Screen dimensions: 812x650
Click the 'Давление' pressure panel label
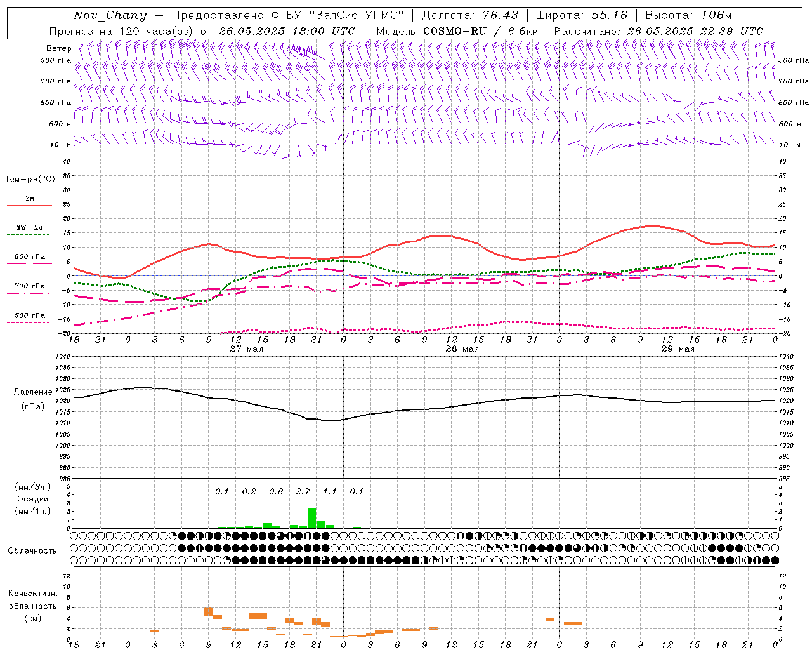33,392
